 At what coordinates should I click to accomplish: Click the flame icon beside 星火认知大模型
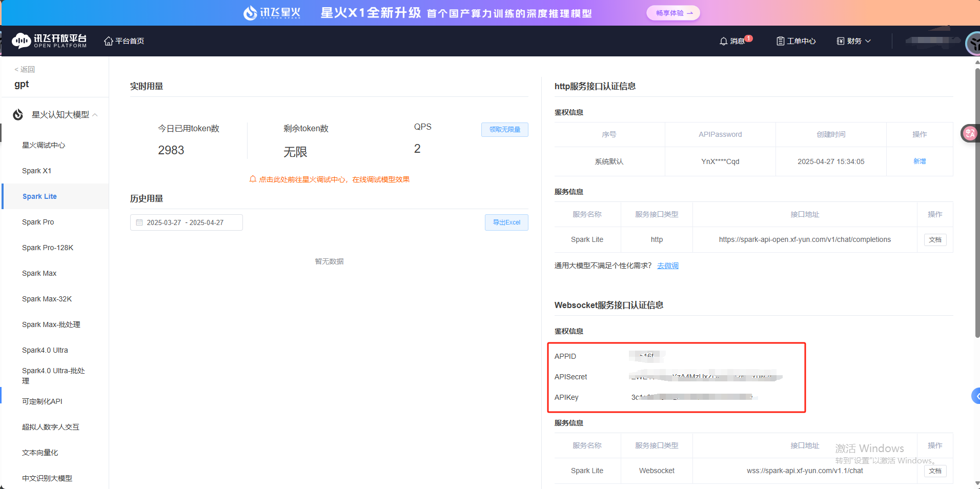[x=17, y=114]
